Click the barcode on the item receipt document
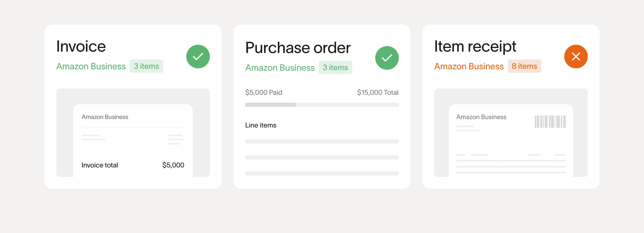Viewport: 644px width, 233px height. 550,122
